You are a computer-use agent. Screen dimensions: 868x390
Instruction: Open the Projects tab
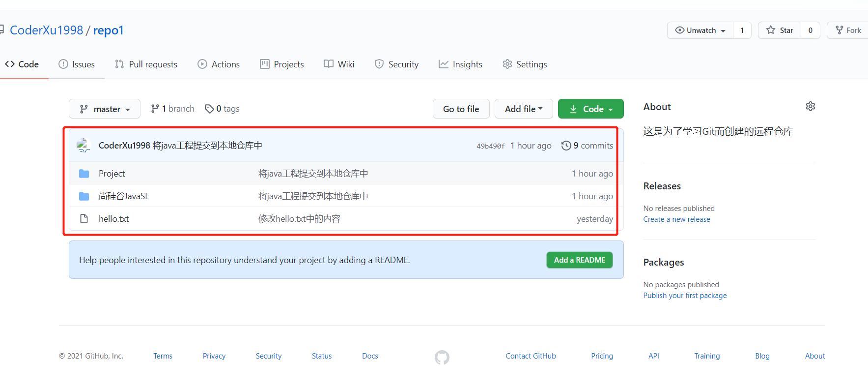tap(282, 64)
